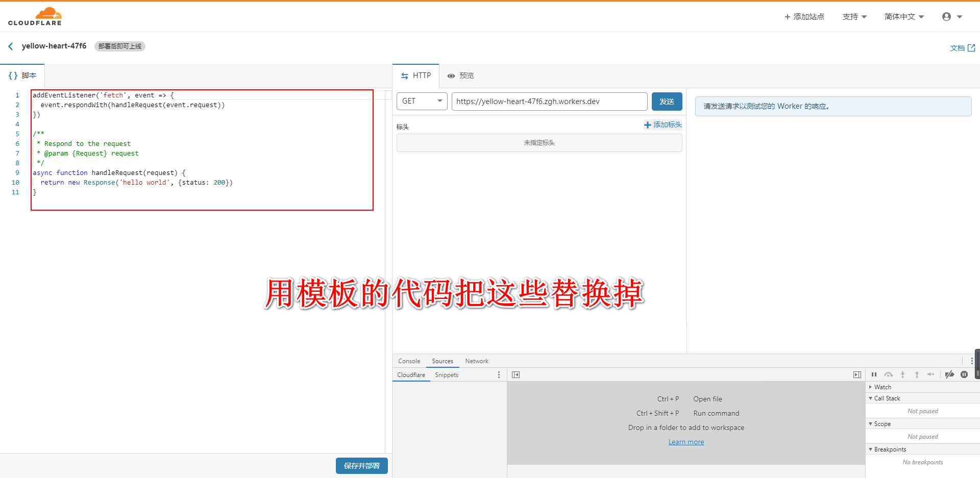The image size is (980, 478).
Task: Click the step over function call icon
Action: (888, 374)
